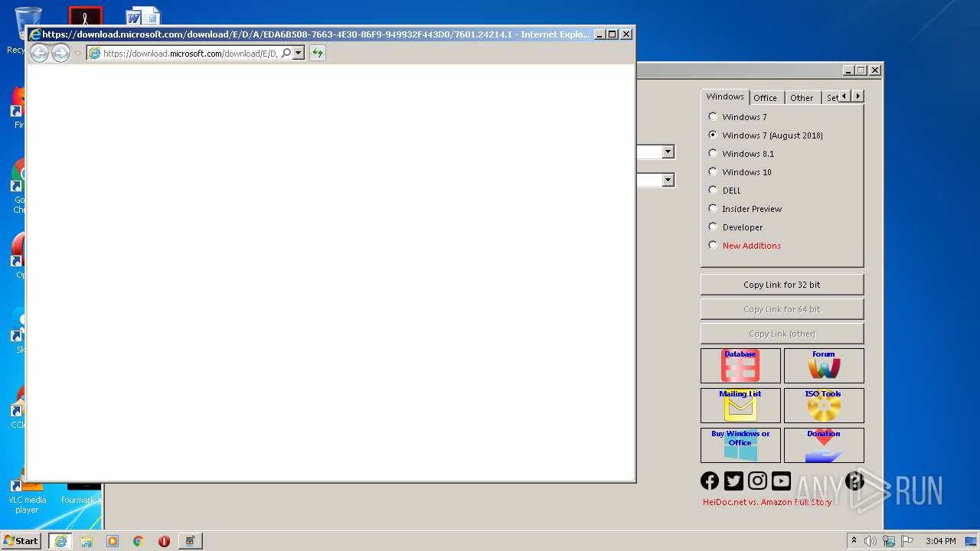Maximize the Internet Explorer window
Screen dimensions: 980x551
[x=612, y=34]
